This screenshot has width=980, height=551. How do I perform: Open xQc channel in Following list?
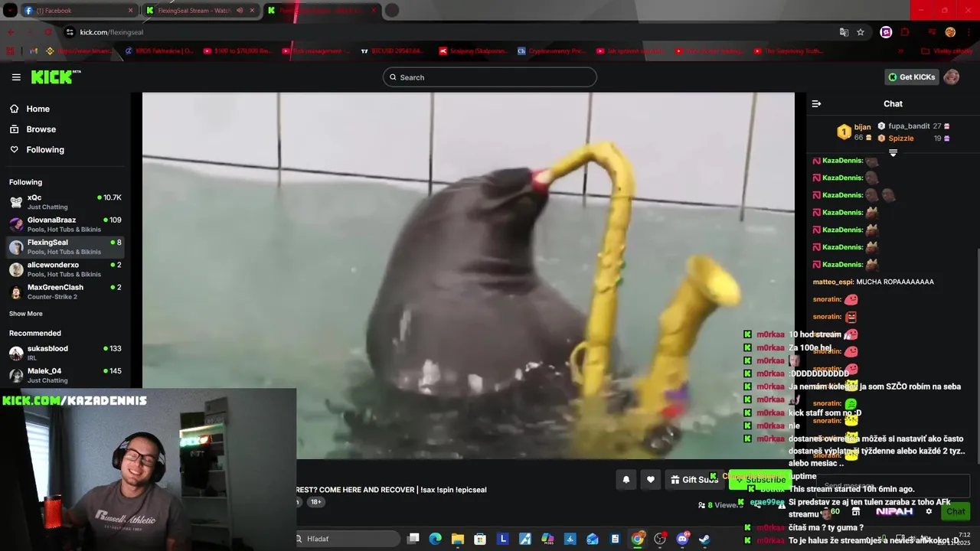click(x=65, y=202)
